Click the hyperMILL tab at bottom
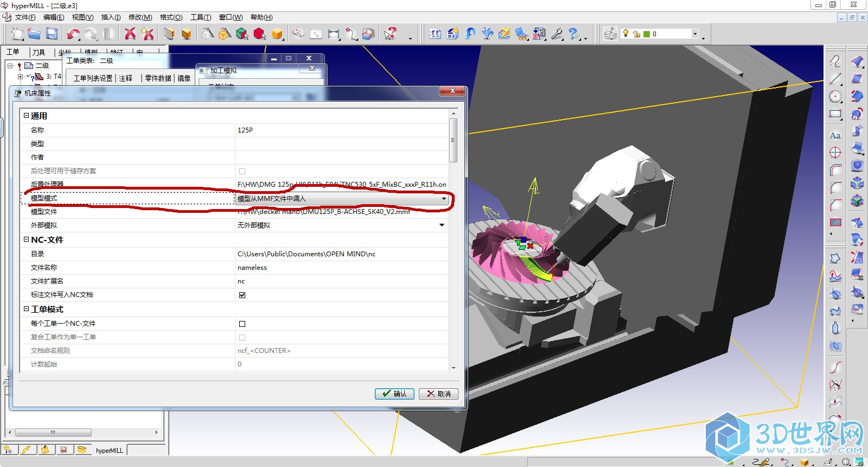The image size is (868, 467). (x=110, y=450)
